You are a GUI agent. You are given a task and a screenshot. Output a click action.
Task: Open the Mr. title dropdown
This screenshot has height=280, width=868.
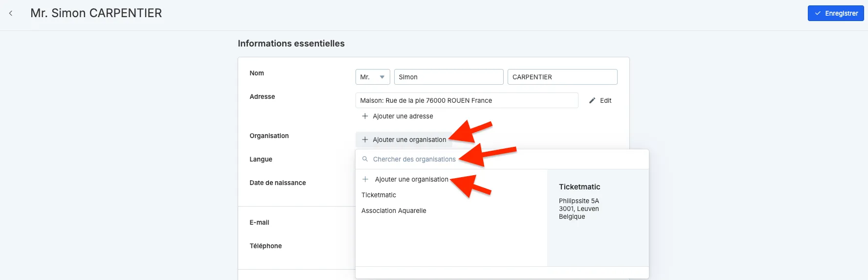click(373, 77)
